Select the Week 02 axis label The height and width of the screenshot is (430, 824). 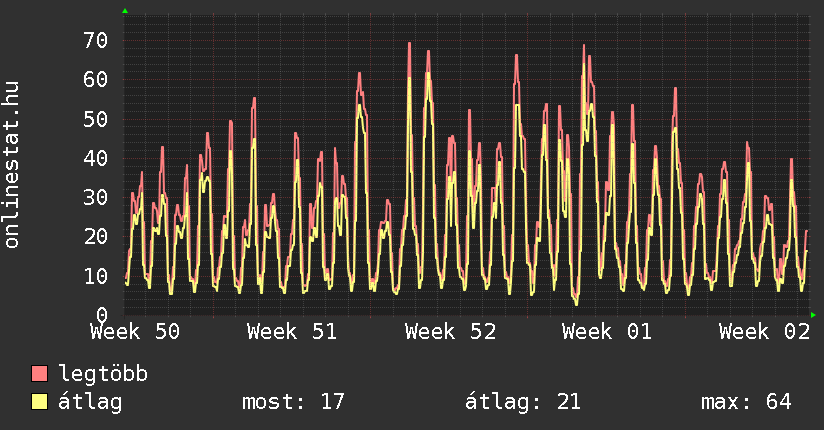coord(764,331)
